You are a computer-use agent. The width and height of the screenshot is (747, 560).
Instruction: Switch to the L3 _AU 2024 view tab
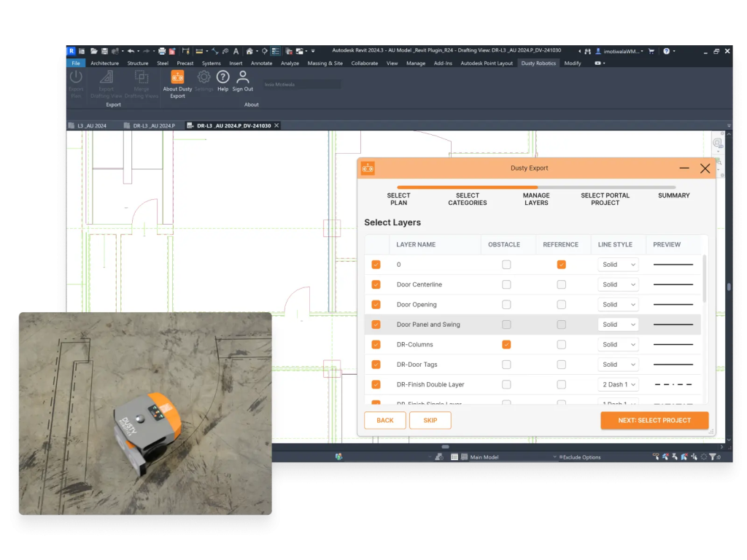[88, 125]
